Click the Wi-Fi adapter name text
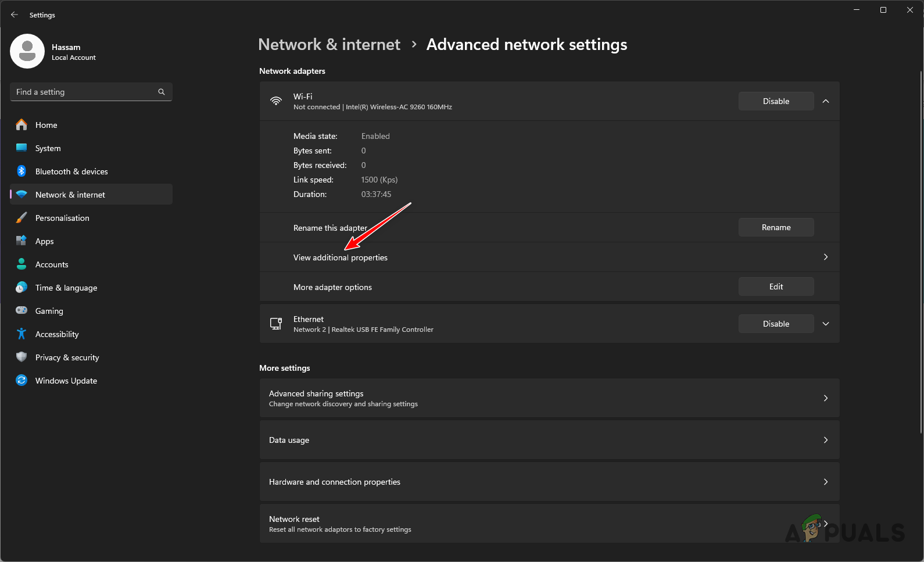924x562 pixels. 303,96
